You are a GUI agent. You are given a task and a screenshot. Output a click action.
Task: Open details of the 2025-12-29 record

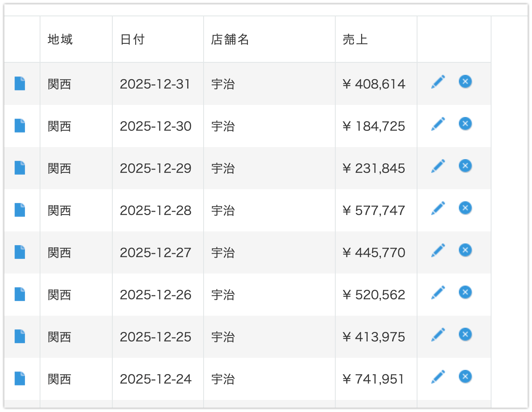point(20,168)
